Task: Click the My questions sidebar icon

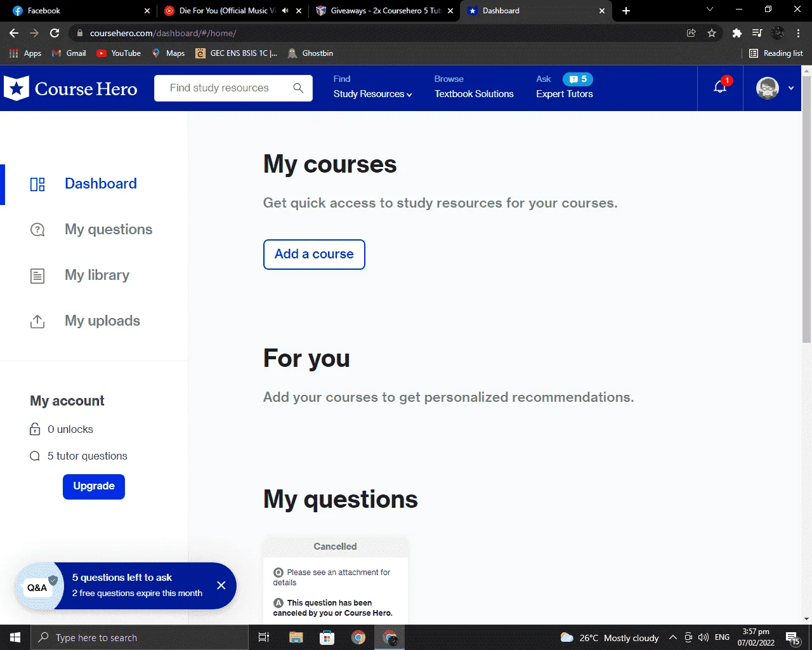Action: click(x=37, y=230)
